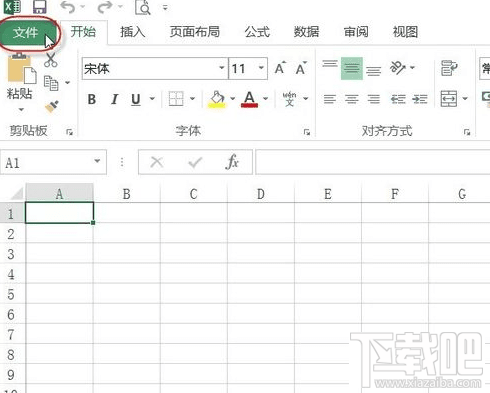Click Decrease Indent icon
Viewport: 490px width, 393px height.
pyautogui.click(x=398, y=99)
